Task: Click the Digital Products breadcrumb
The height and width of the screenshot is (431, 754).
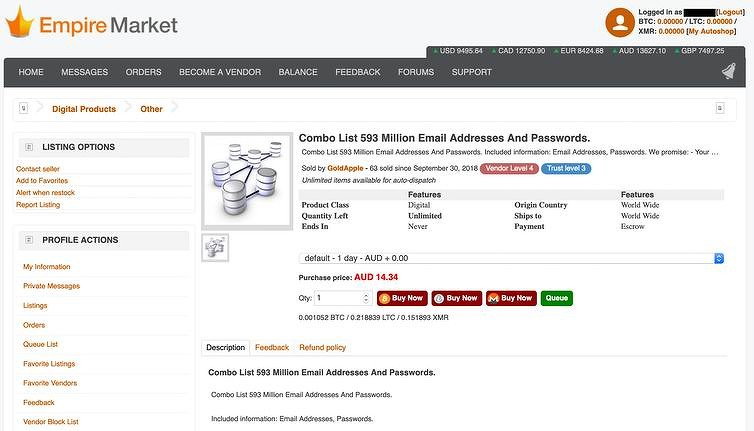Action: point(84,109)
